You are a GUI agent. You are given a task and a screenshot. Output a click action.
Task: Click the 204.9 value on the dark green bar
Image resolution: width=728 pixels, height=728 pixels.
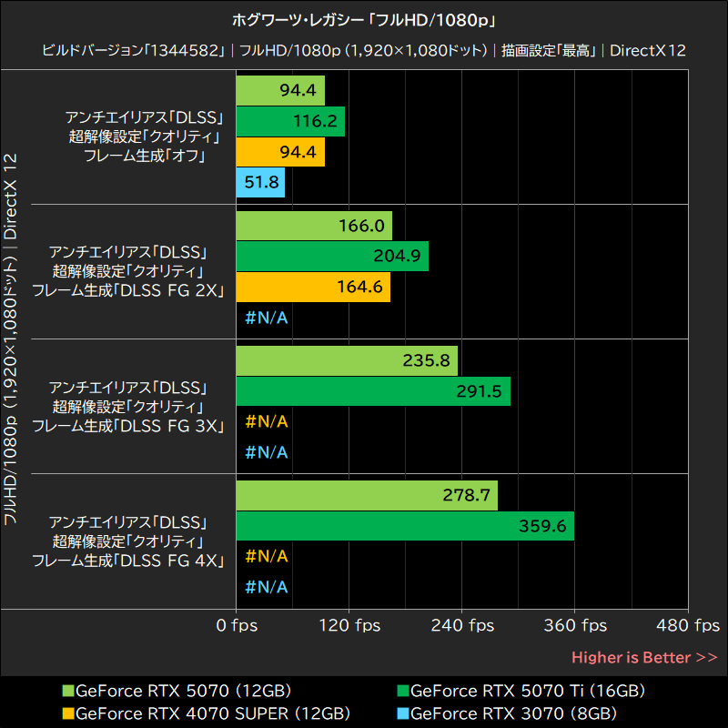pos(398,256)
